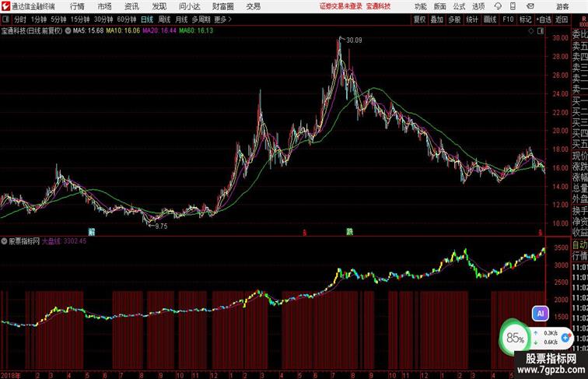Click the 画线 drawing tool button
Viewport: 588px width, 379px height.
[490, 19]
